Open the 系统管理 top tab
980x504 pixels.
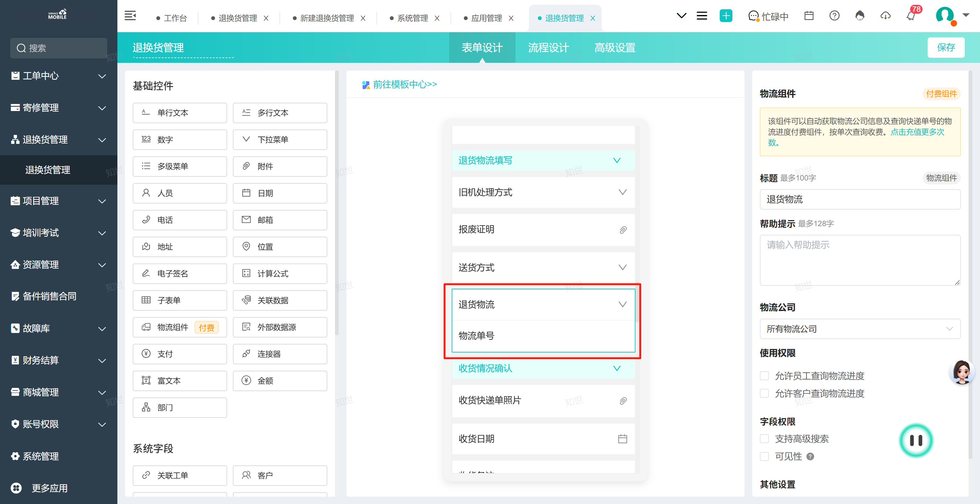[413, 18]
